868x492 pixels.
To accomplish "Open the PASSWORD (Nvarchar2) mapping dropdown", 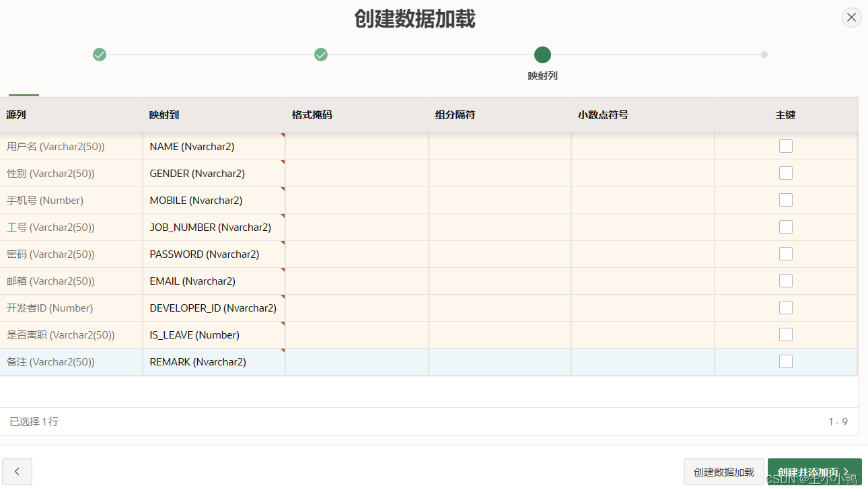I will [214, 254].
